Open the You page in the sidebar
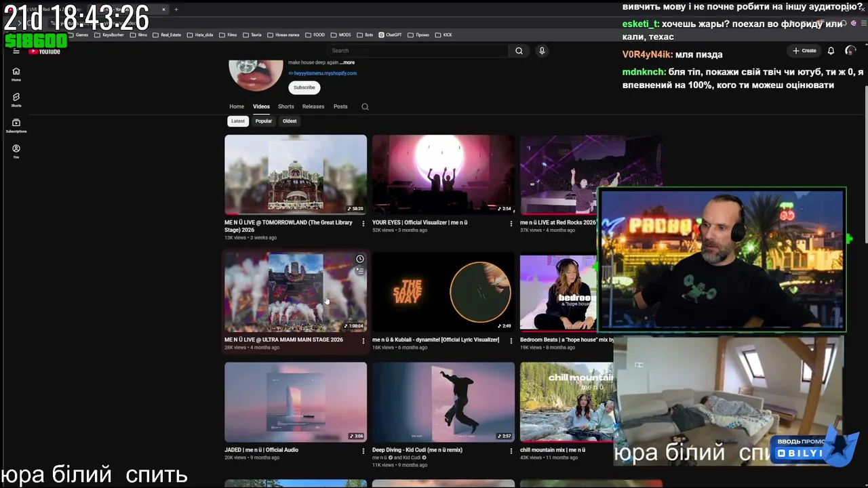Viewport: 868px width, 488px height. pos(16,151)
